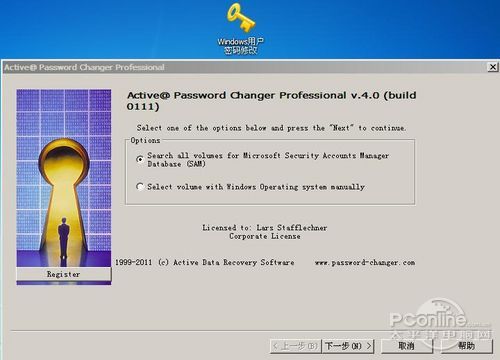The width and height of the screenshot is (500, 360).
Task: Click the v.4.0 build 0111 heading
Action: (271, 101)
